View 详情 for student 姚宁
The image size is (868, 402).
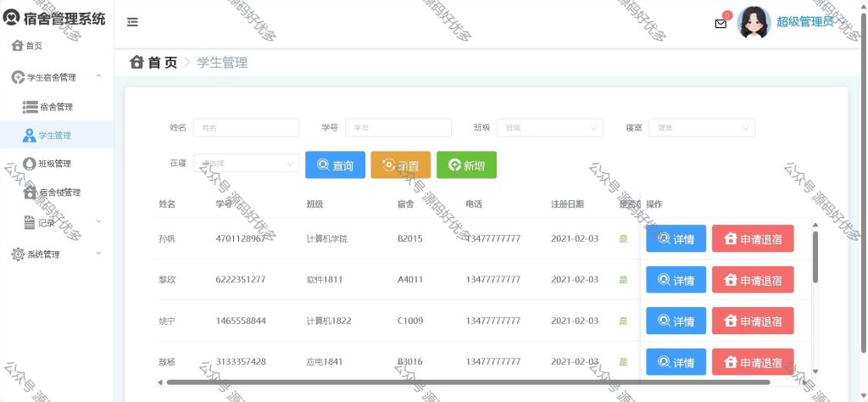[676, 321]
